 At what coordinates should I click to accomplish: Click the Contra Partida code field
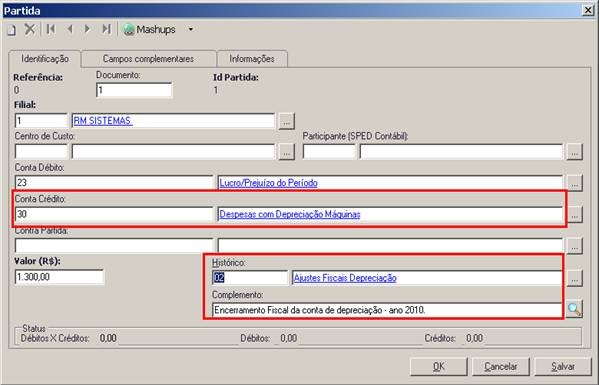click(x=114, y=246)
